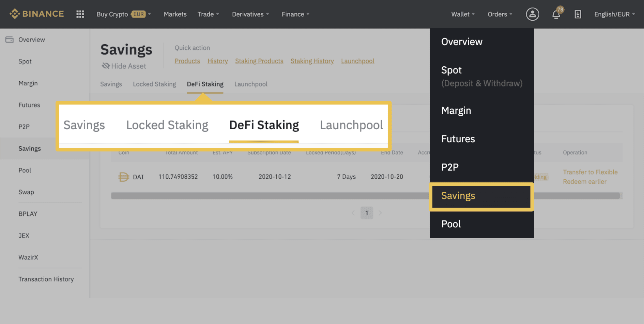This screenshot has height=324, width=644.
Task: Expand the Wallet dropdown menu
Action: point(463,14)
